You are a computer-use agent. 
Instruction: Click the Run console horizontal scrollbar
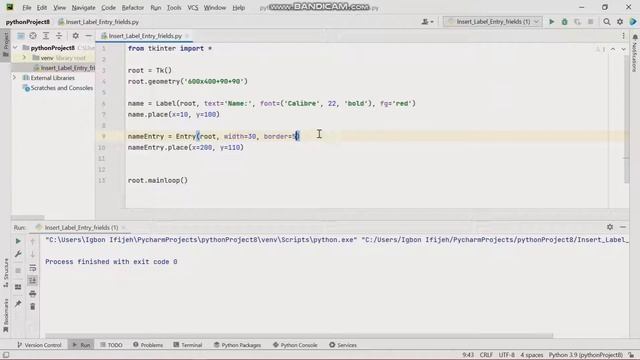click(x=299, y=336)
